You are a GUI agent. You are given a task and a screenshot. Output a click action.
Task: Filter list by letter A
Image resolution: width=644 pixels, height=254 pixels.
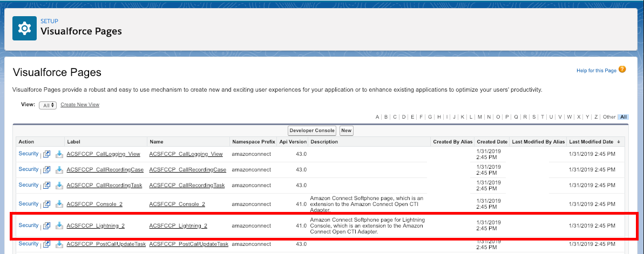tap(377, 117)
